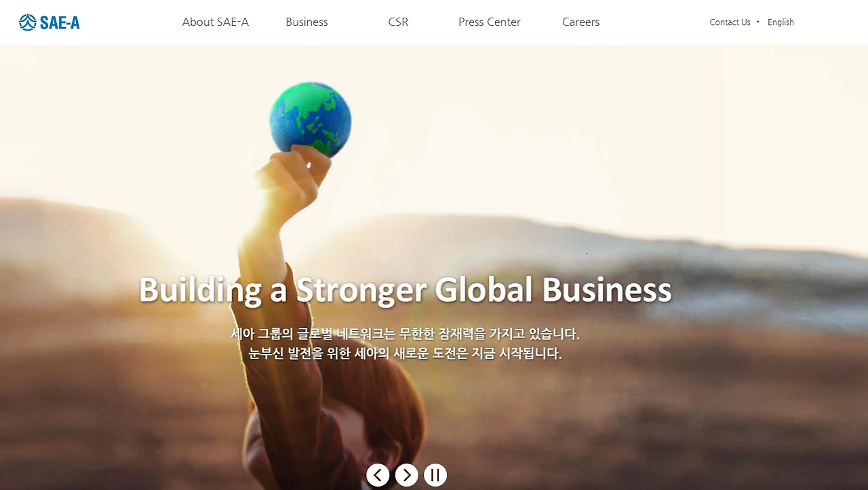Click the first Korean subtitle line

point(406,333)
